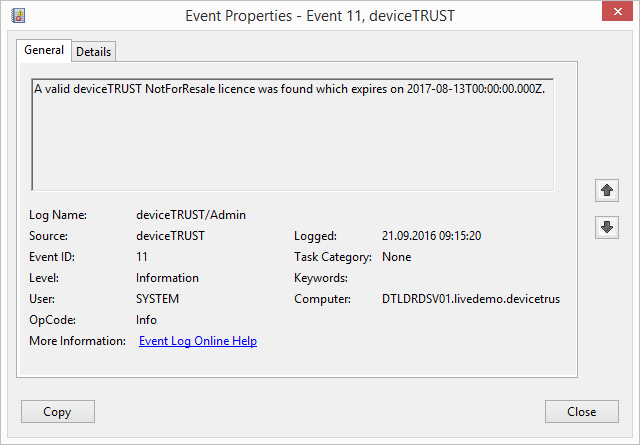640x445 pixels.
Task: Select the Log Name value deviceTRUST/Admin
Action: pos(191,215)
